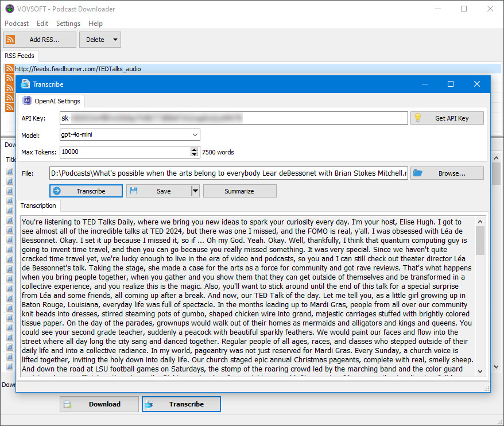Open the Help menu
Viewport: 504px width, 426px height.
click(95, 24)
